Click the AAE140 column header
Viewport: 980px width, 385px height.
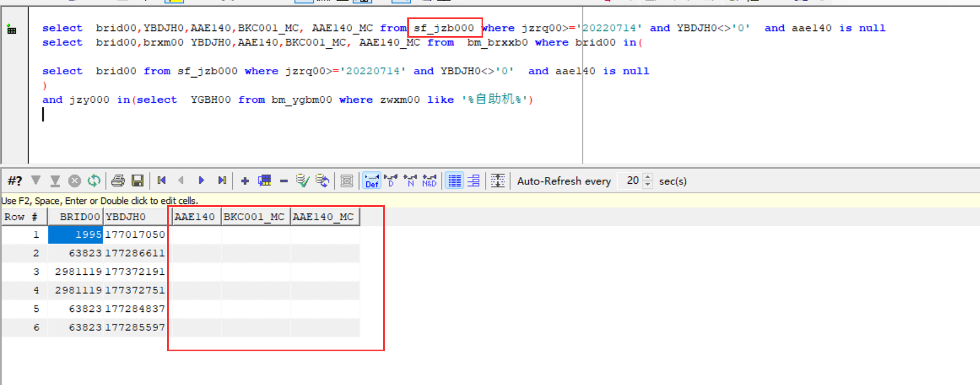[196, 217]
